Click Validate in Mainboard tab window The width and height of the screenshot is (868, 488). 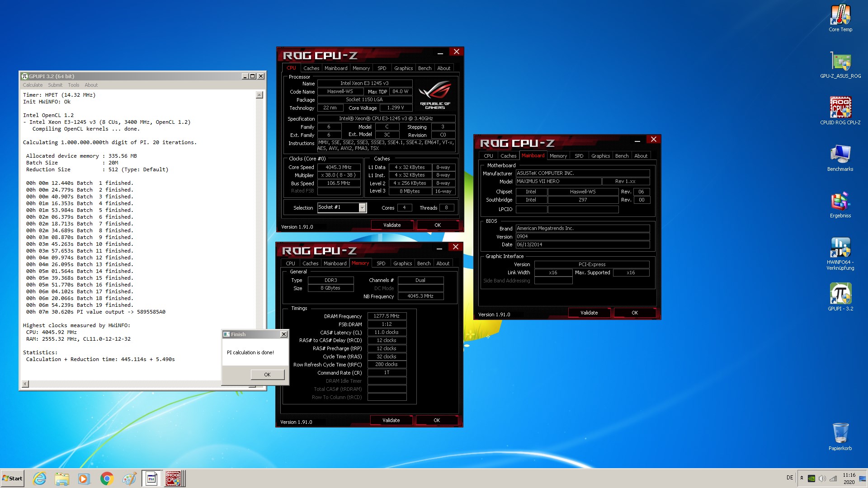tap(589, 313)
